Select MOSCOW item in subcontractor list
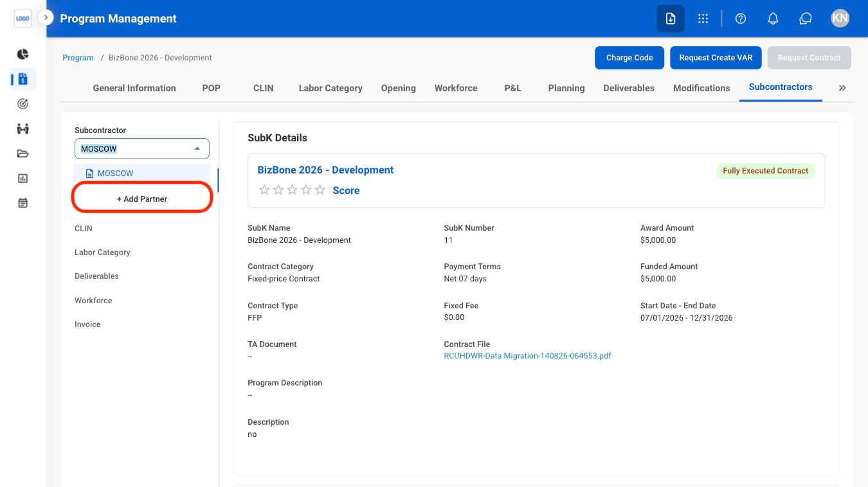868x487 pixels. 142,173
